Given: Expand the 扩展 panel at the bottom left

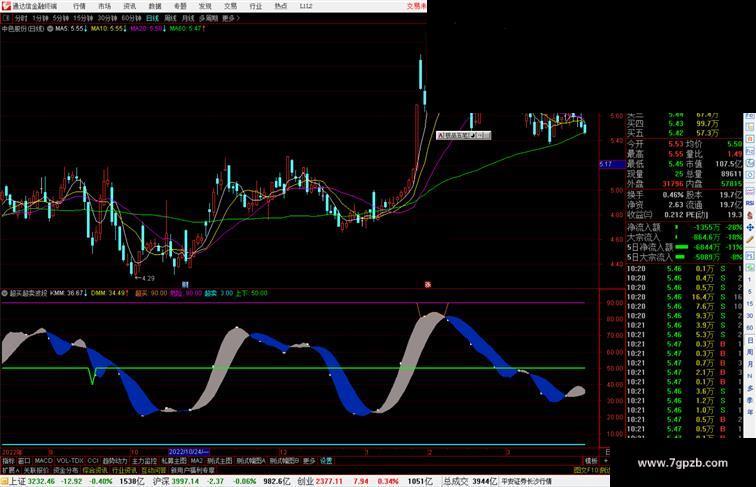Looking at the screenshot, I should (x=11, y=470).
